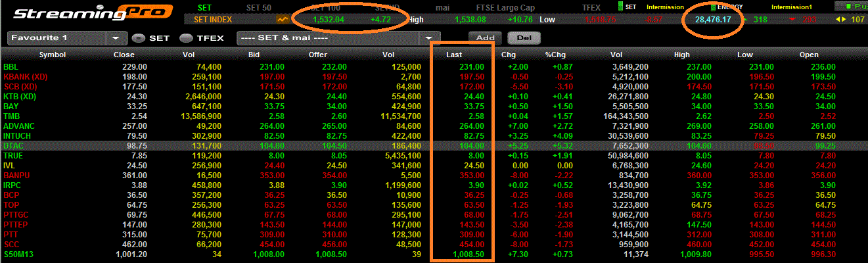Viewport: 868px width, 263px height.
Task: Select the TMB symbol
Action: (11, 116)
